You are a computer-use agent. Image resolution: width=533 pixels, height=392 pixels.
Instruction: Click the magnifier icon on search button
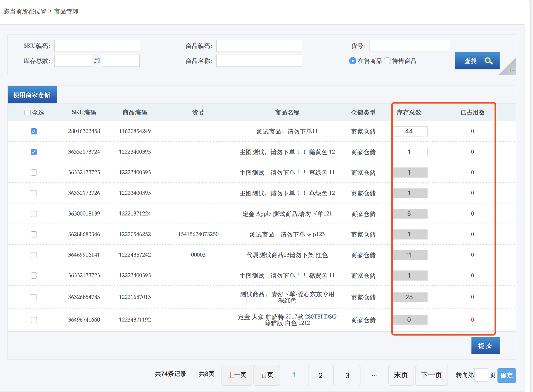tap(488, 61)
